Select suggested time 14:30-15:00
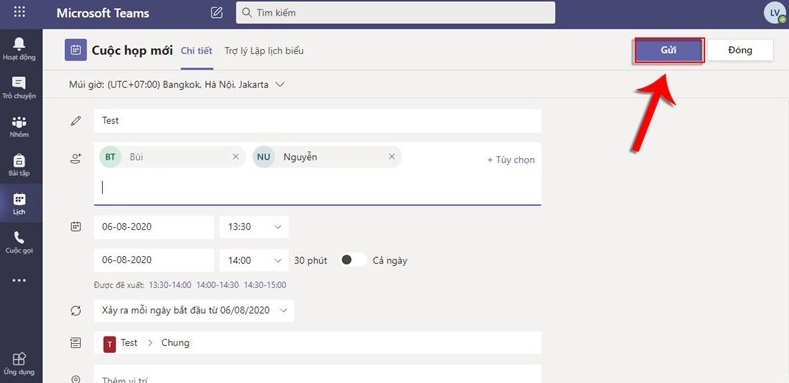The height and width of the screenshot is (383, 789). tap(265, 285)
